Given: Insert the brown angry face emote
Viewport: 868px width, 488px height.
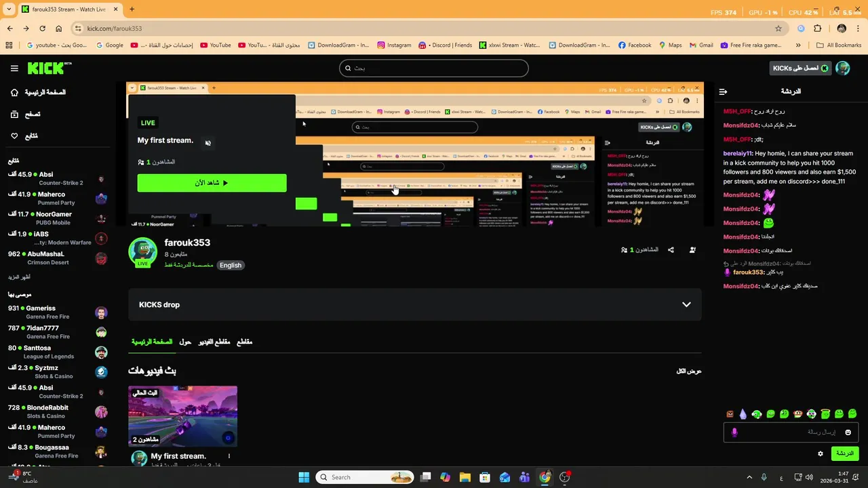Looking at the screenshot, I should coord(730,414).
